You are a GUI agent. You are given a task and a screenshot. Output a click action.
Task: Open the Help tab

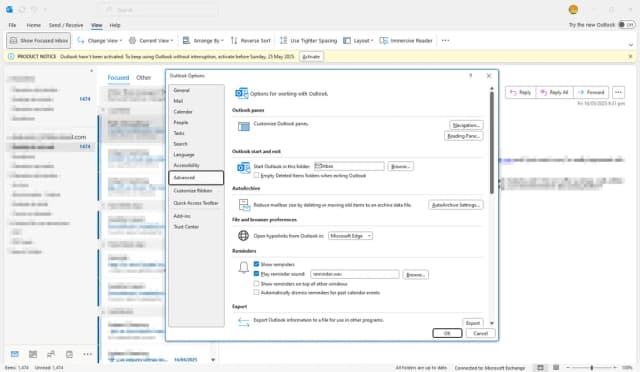tap(115, 25)
